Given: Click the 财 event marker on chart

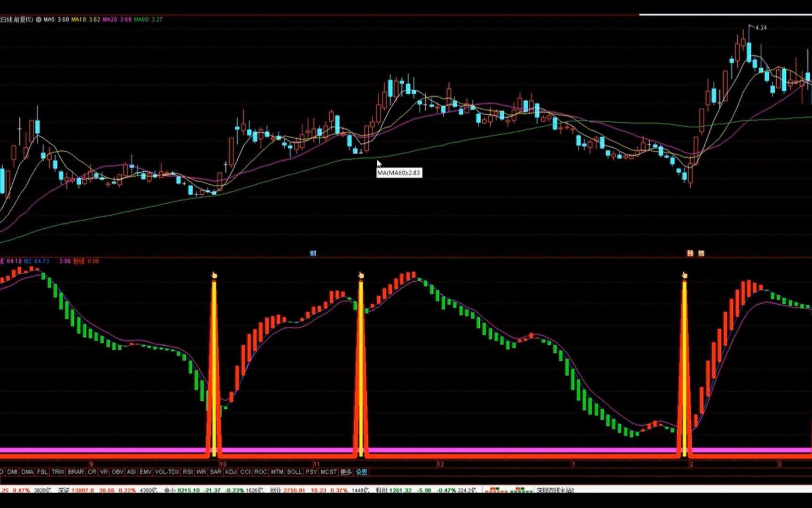Looking at the screenshot, I should [313, 253].
